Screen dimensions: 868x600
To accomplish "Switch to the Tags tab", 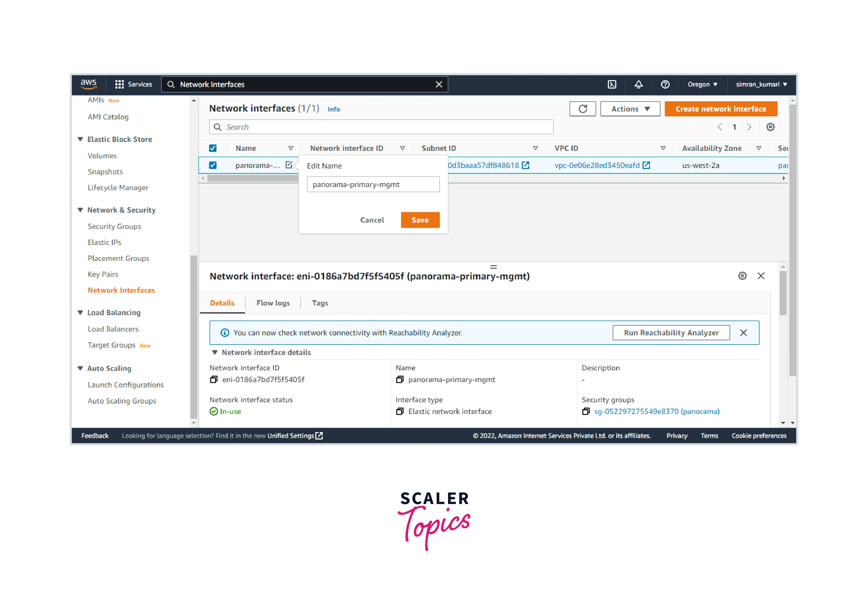I will pos(320,303).
